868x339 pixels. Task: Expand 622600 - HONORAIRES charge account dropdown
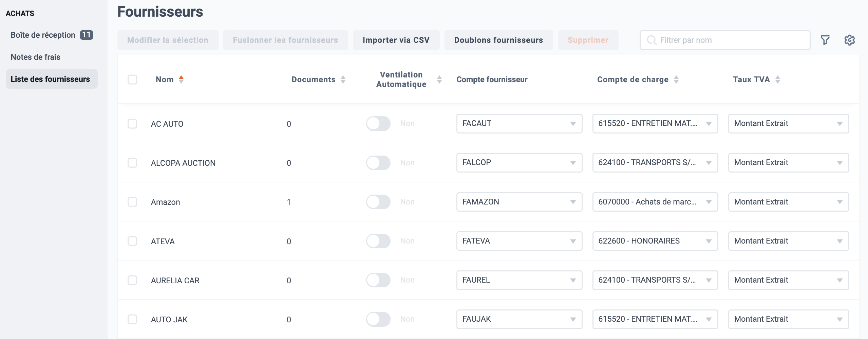[655, 241]
